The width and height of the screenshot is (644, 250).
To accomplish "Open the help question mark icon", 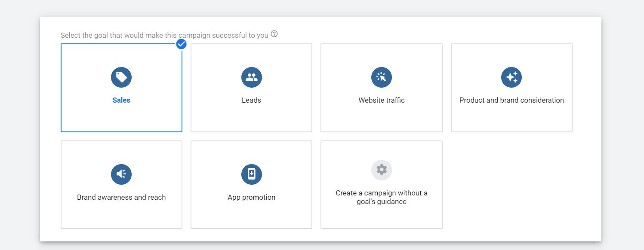I will [274, 34].
